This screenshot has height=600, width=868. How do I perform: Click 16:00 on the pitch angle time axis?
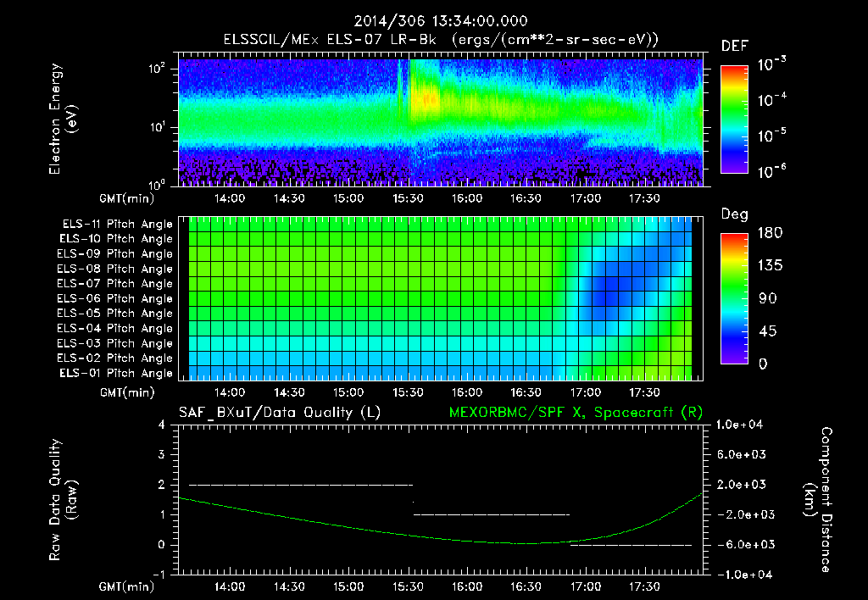point(467,392)
